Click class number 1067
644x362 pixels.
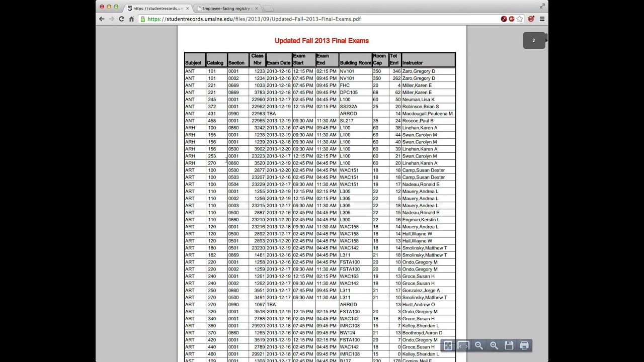(x=260, y=304)
